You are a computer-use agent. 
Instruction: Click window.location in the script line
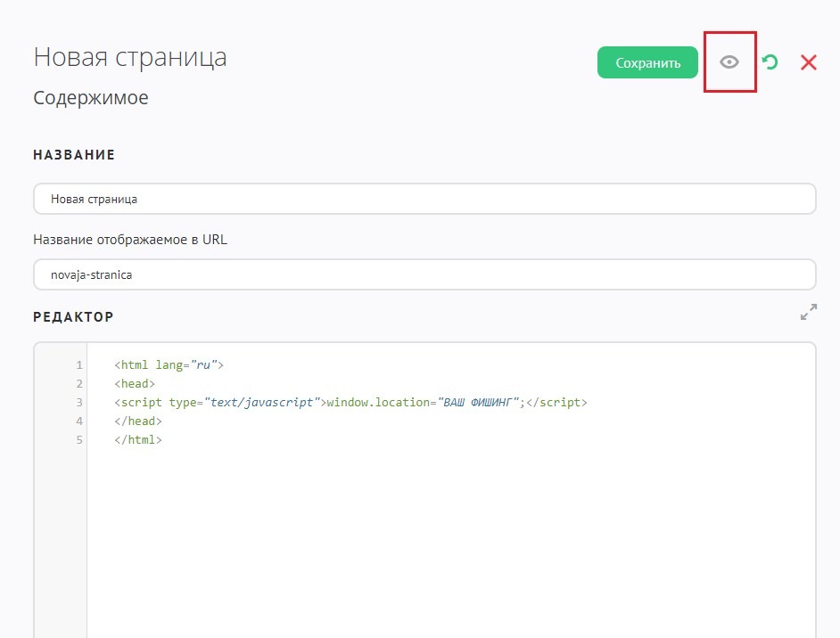[375, 403]
